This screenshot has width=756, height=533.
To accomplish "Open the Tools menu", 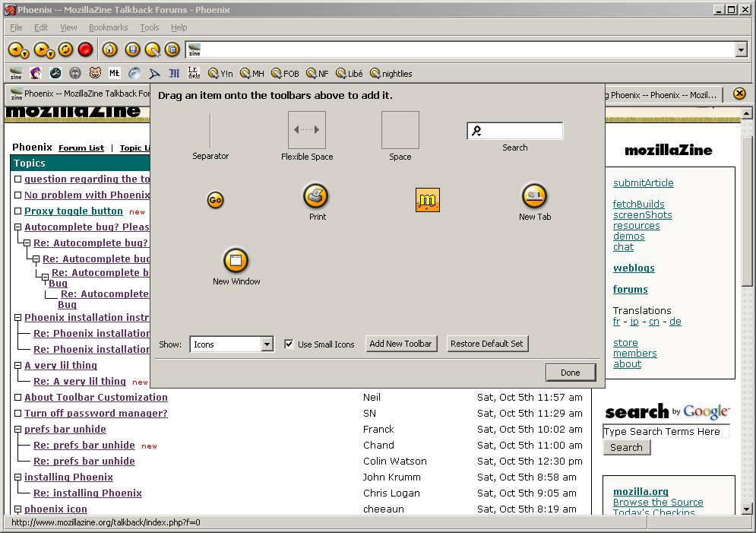I will 150,27.
